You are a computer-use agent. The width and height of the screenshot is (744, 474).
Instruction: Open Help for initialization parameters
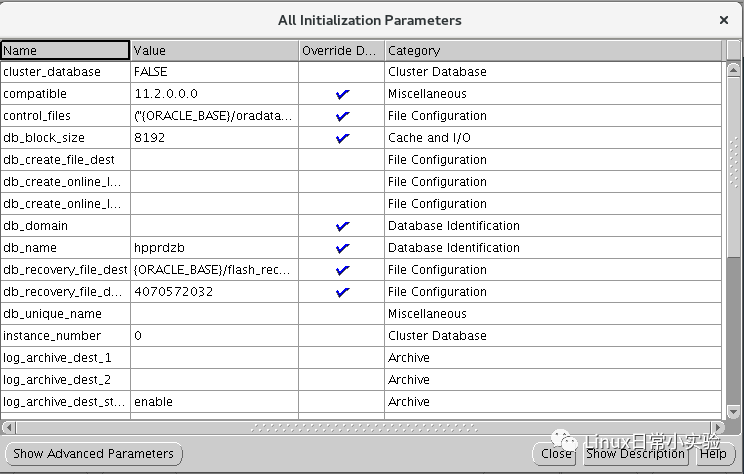713,453
